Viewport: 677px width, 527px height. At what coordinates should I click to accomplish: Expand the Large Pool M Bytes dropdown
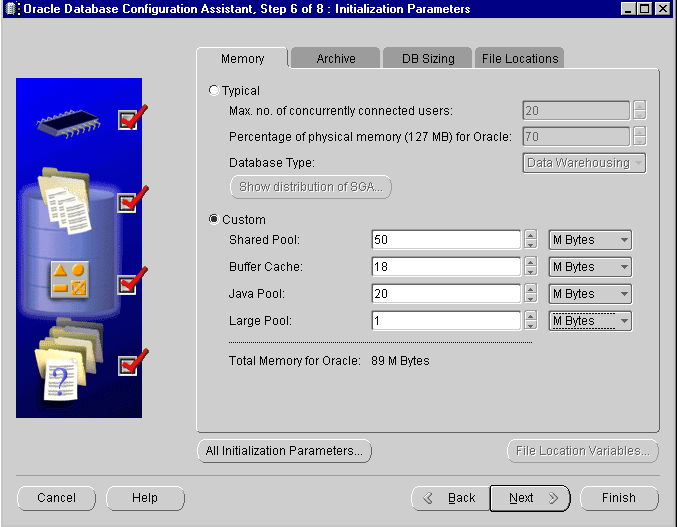click(590, 321)
